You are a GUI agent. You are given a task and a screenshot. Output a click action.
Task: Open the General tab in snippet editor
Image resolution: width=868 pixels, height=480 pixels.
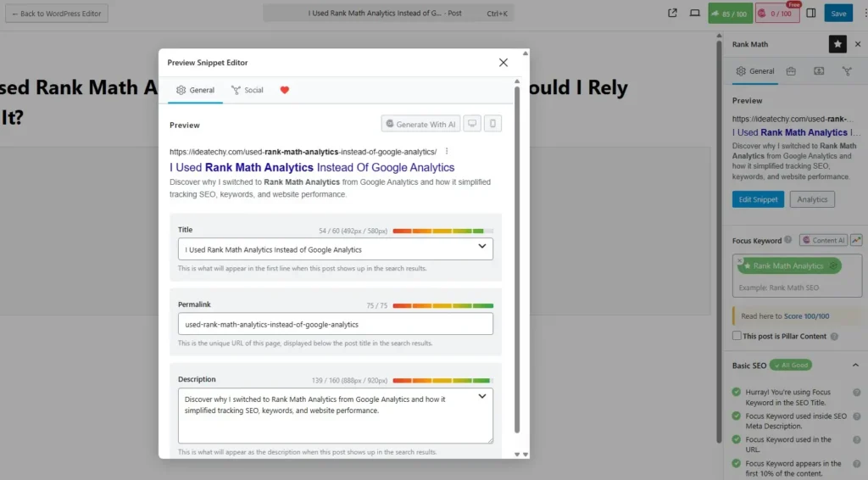click(196, 90)
